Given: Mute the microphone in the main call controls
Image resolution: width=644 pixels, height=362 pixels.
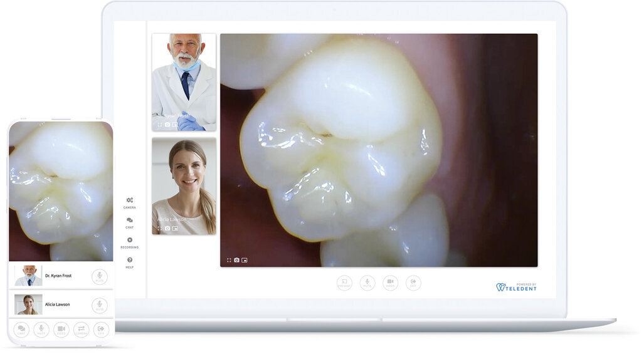Looking at the screenshot, I should click(x=367, y=283).
